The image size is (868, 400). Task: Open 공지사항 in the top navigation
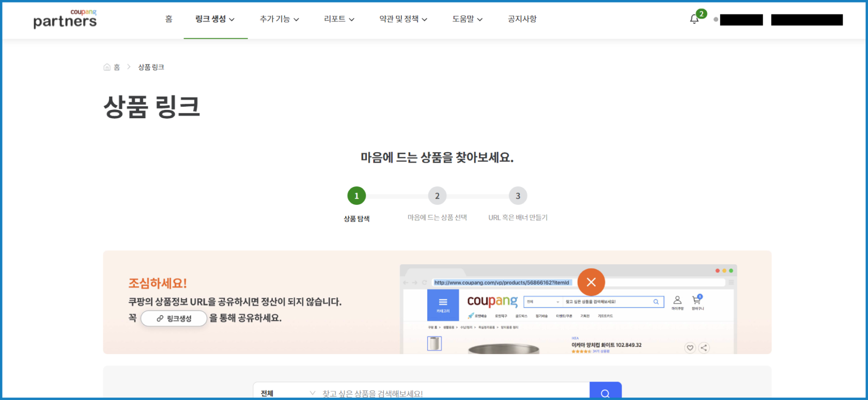522,19
